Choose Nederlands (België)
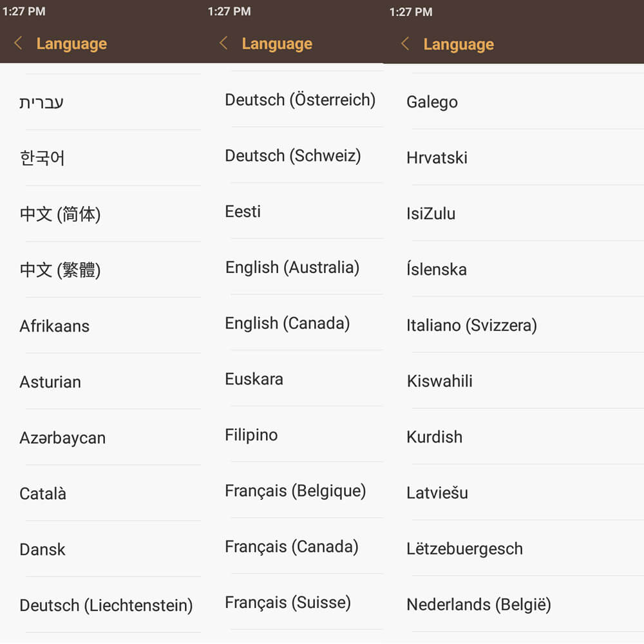644x644 pixels. click(x=479, y=605)
